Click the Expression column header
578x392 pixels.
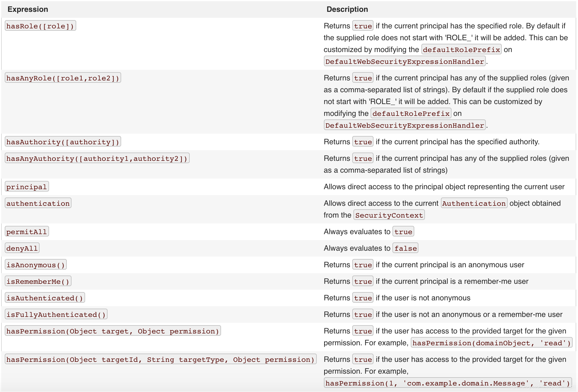pos(28,9)
